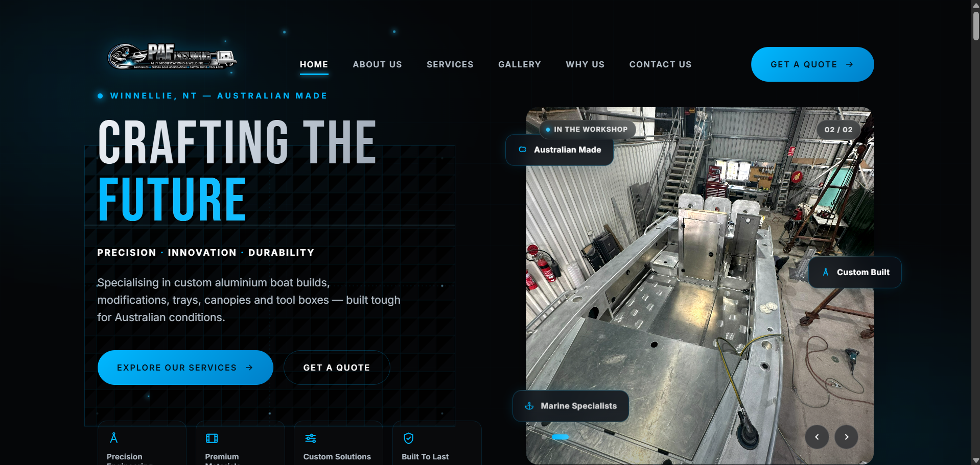Click the PAF Welding logo

coord(172,57)
